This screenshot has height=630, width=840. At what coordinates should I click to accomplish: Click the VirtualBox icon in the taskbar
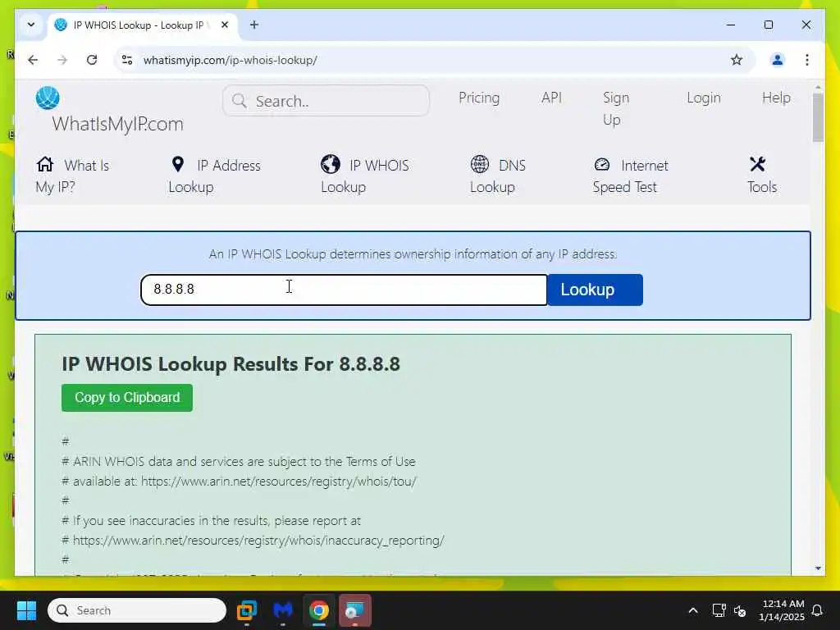click(247, 610)
